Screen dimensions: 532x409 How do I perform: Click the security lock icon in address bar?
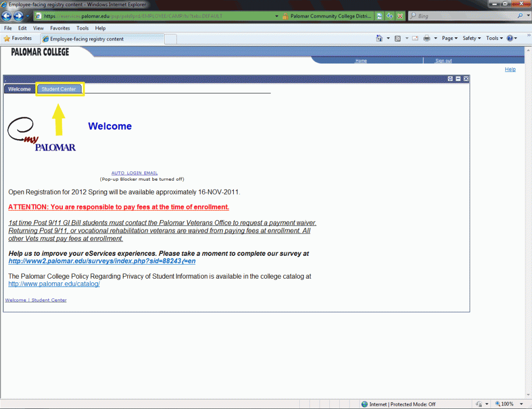click(x=285, y=16)
